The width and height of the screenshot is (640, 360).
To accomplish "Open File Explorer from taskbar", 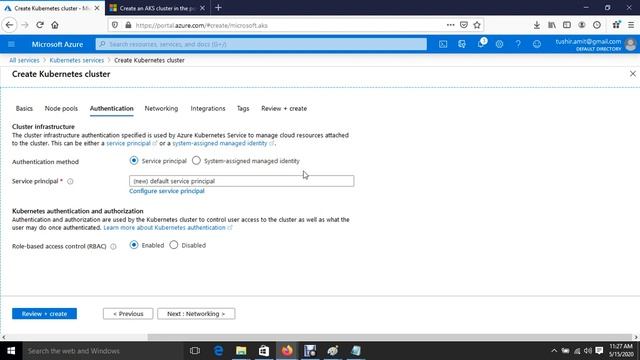I will pyautogui.click(x=241, y=351).
